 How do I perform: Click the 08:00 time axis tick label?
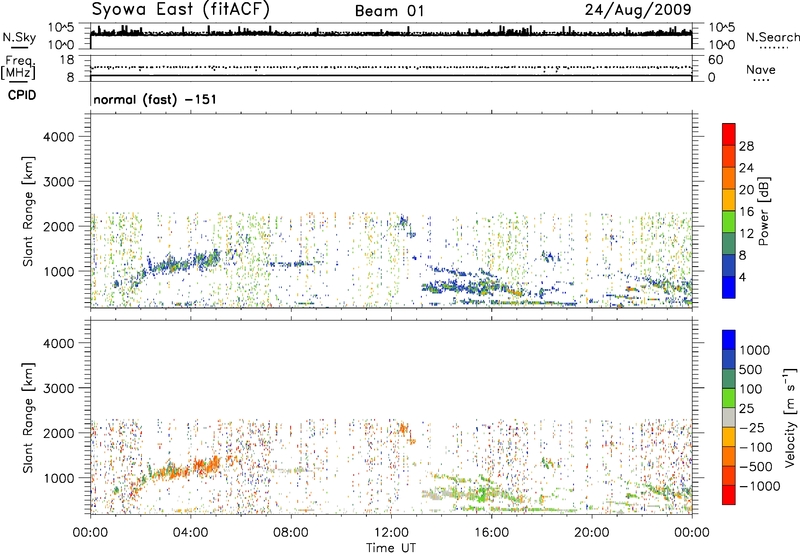click(x=291, y=533)
